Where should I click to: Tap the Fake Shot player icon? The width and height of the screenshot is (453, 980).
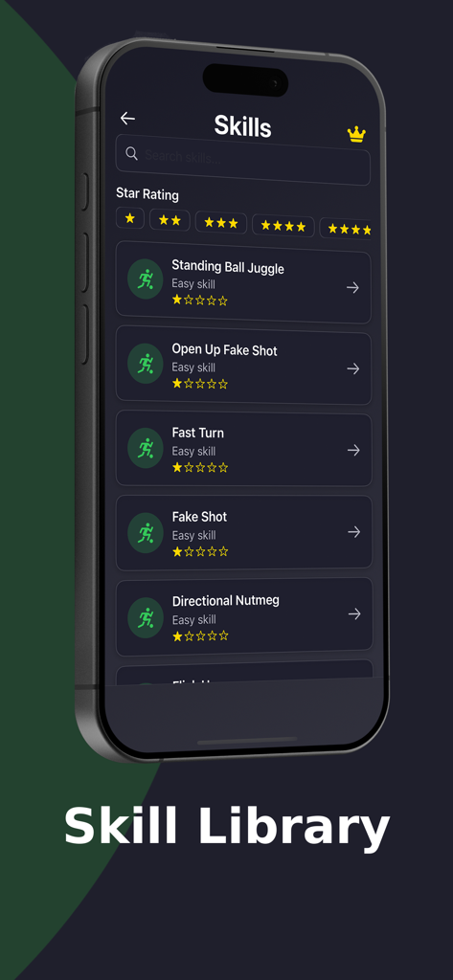click(146, 532)
